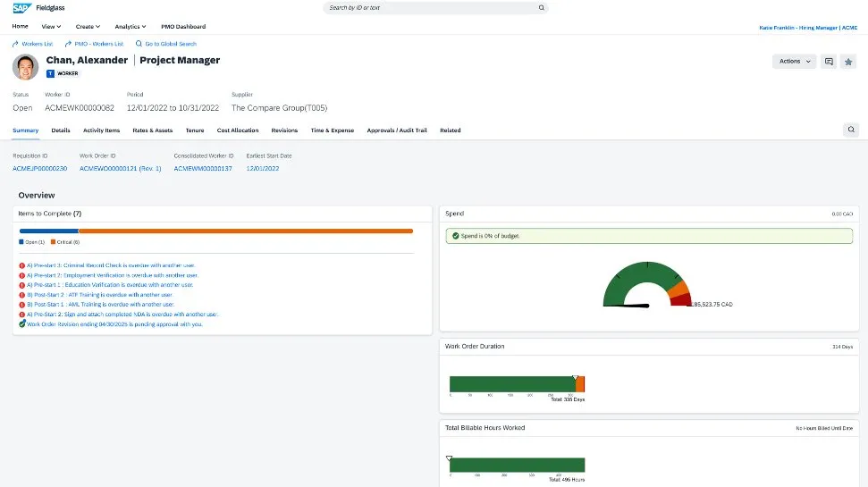868x487 pixels.
Task: Open the Create dropdown menu
Action: 88,27
